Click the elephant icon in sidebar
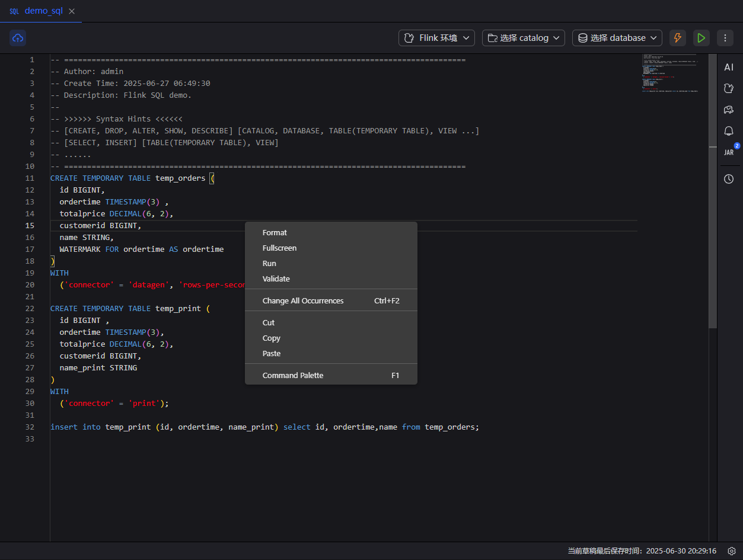 pos(729,110)
